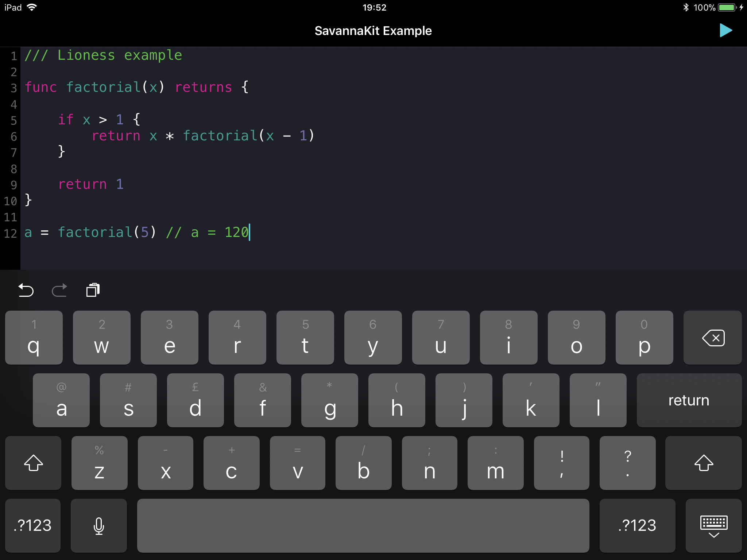Tap the c key
The image size is (747, 560).
coord(232,463)
